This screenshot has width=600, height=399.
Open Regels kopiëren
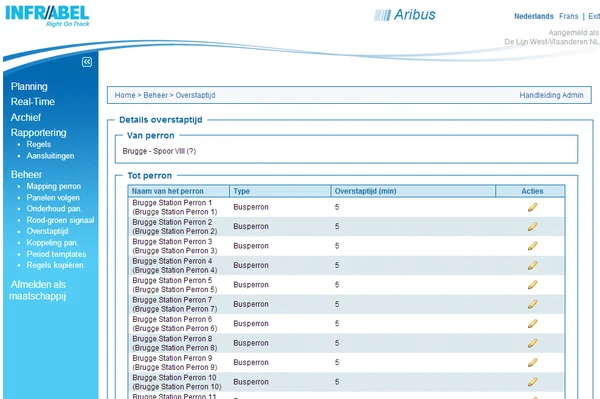(x=55, y=265)
